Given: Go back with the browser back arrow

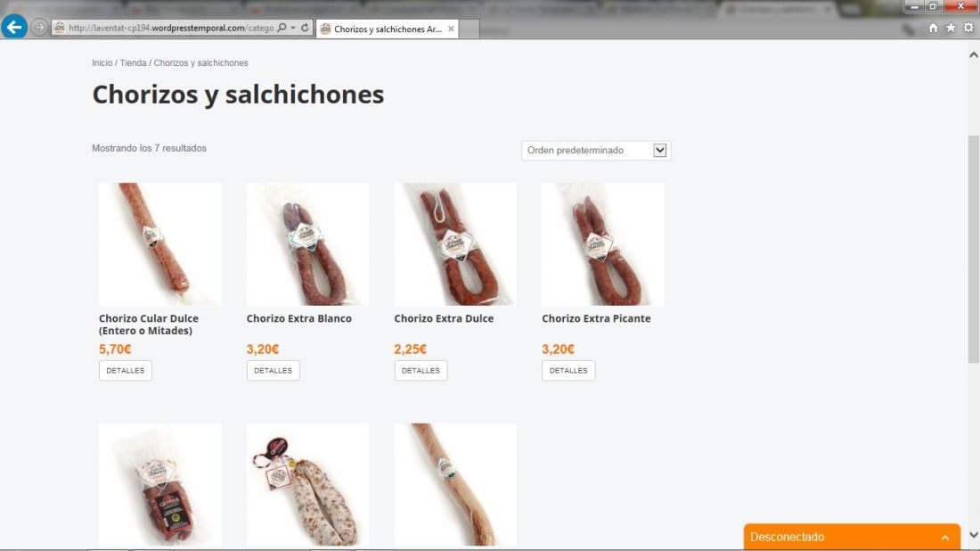Looking at the screenshot, I should [x=13, y=27].
